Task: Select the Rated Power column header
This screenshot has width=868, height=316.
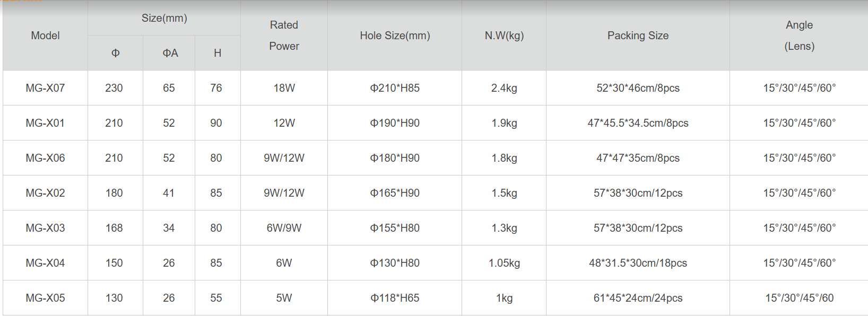Action: (284, 36)
